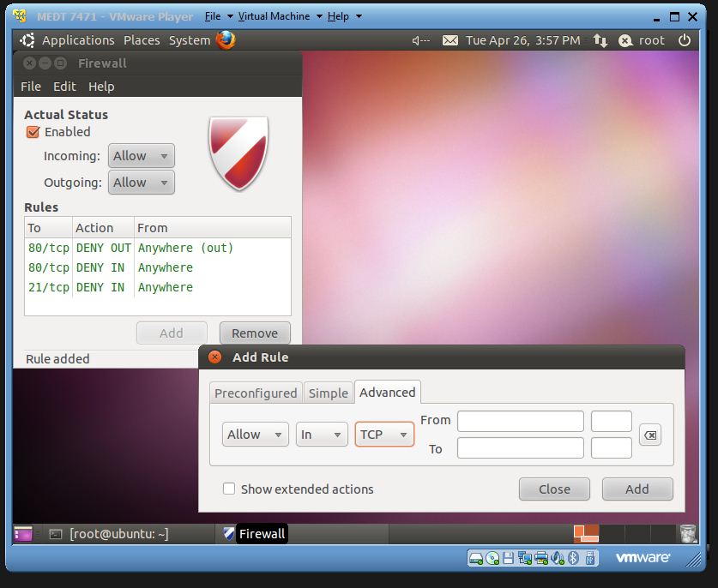This screenshot has width=718, height=588.
Task: Click the Firewall taskbar button label
Action: click(x=262, y=533)
